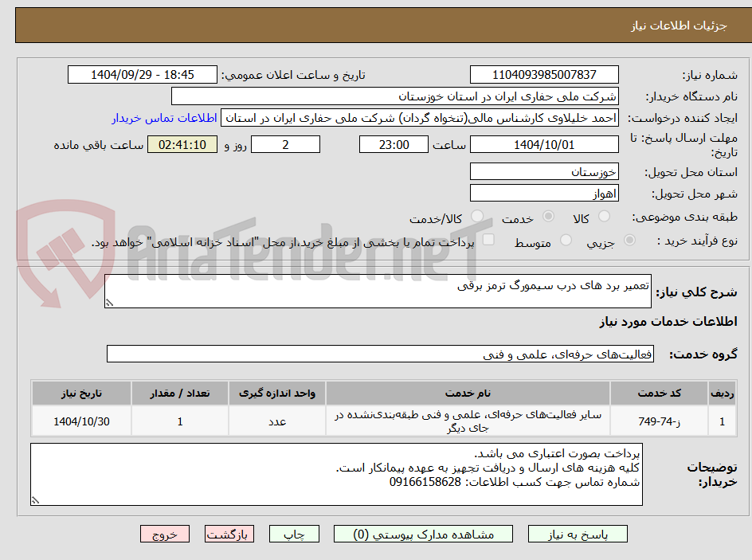Viewport: 752px width, 560px height.
Task: Click the remaining time counter 02:41:10
Action: click(182, 144)
